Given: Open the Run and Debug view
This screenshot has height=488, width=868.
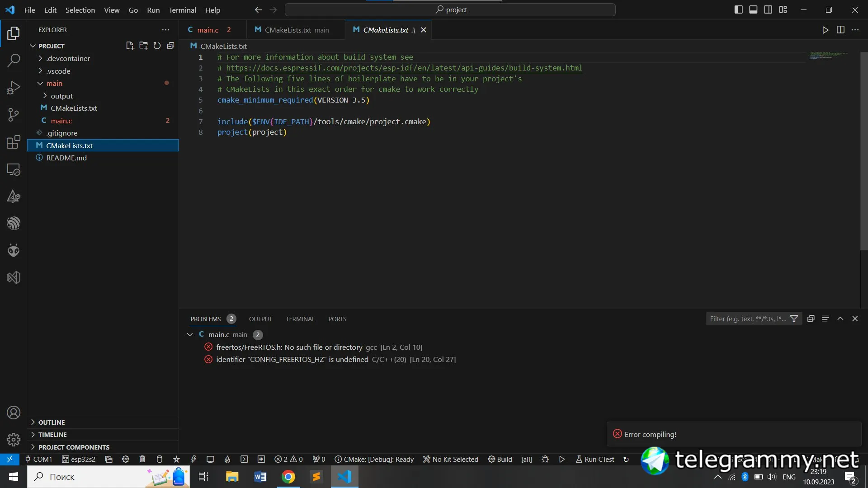Looking at the screenshot, I should (x=14, y=88).
